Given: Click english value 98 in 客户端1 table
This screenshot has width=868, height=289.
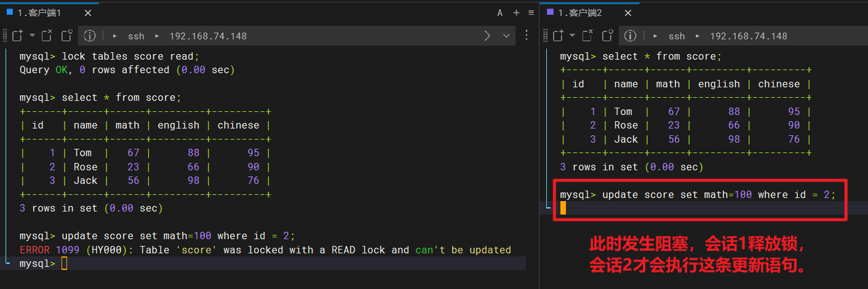Looking at the screenshot, I should click(x=194, y=181).
